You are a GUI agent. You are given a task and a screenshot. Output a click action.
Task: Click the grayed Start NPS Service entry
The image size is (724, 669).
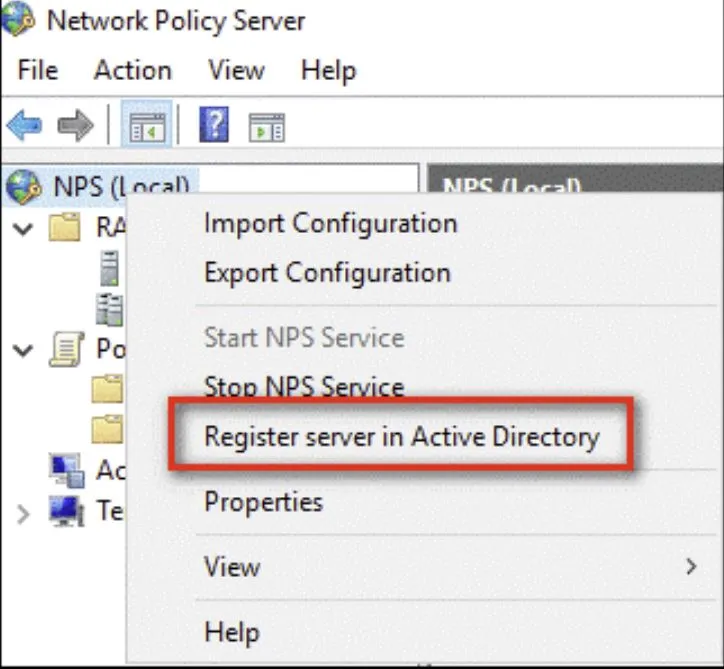pos(304,337)
